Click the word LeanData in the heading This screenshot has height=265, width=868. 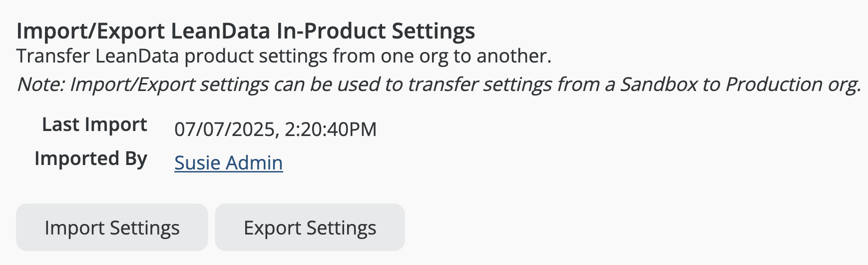pos(220,31)
